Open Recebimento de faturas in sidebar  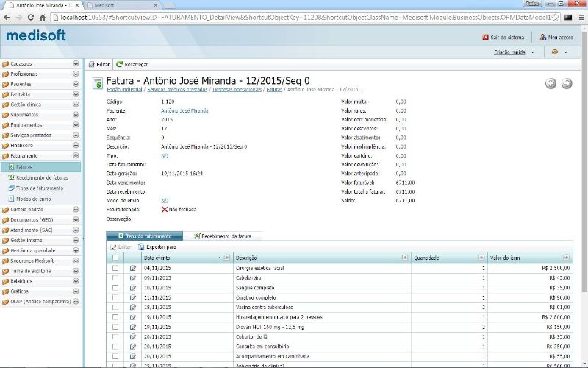tap(42, 177)
